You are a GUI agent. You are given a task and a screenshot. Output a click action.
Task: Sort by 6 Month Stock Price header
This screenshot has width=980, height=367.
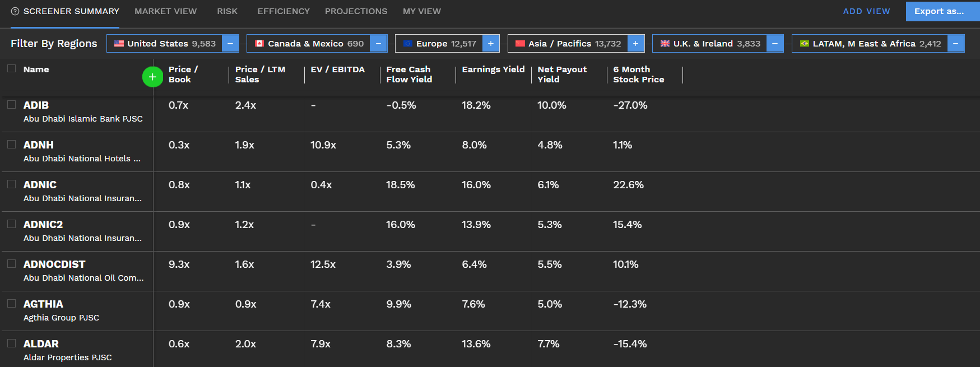639,75
